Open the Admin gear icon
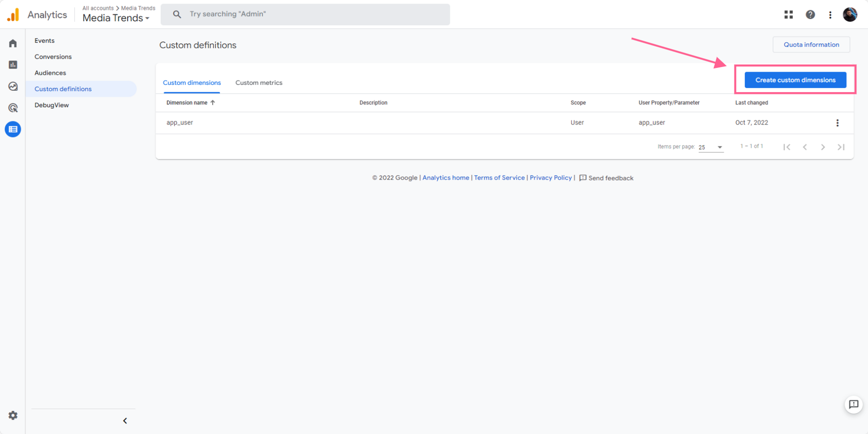868x434 pixels. [13, 415]
